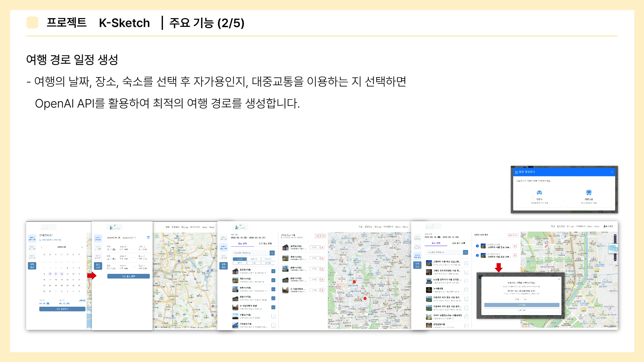Click the place name search input field
Screen dimensions: 644x362
pos(251,253)
